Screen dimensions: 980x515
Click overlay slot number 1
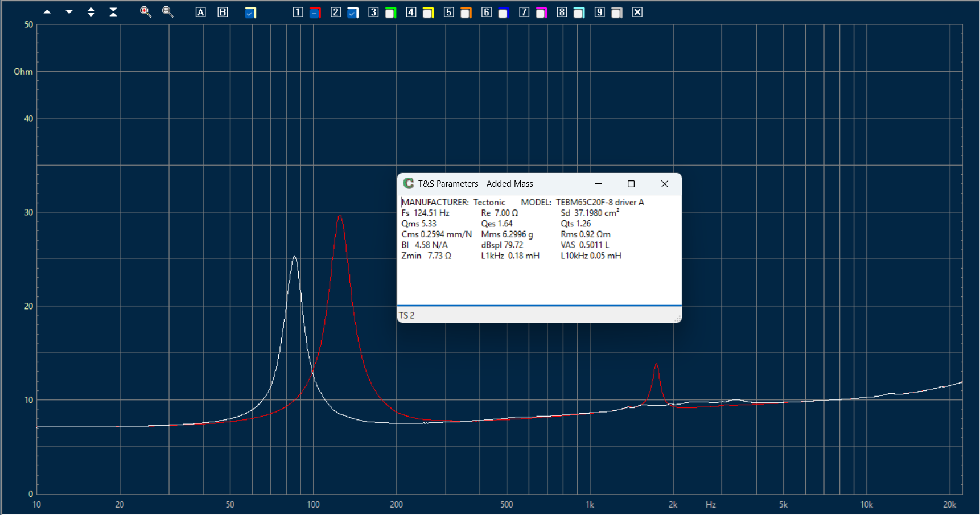[x=298, y=12]
